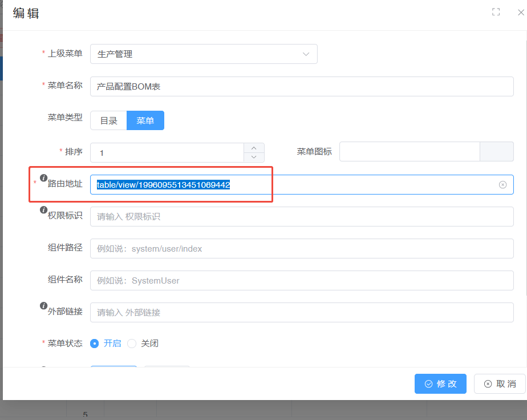The image size is (527, 420).
Task: Click the 权限标识 input field
Action: click(x=301, y=216)
